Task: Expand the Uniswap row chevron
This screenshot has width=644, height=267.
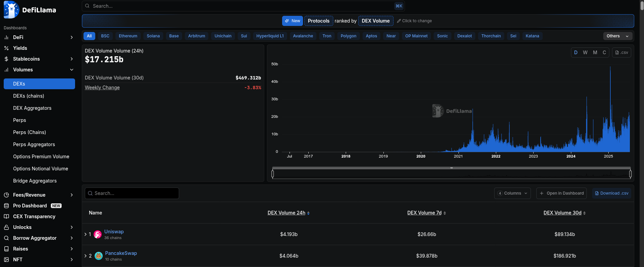Action: pyautogui.click(x=86, y=234)
